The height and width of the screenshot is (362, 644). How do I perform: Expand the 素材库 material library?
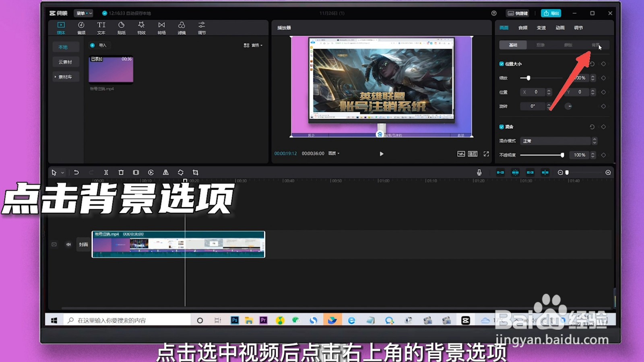tap(66, 77)
